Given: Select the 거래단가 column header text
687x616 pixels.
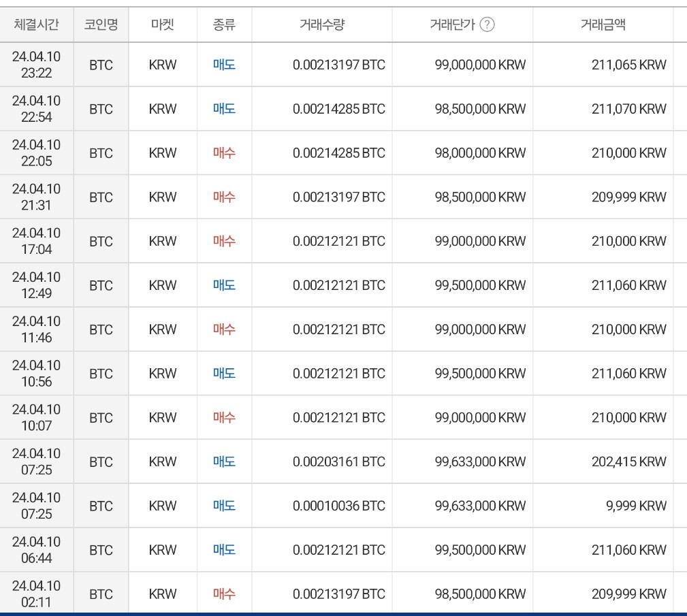Looking at the screenshot, I should [452, 24].
